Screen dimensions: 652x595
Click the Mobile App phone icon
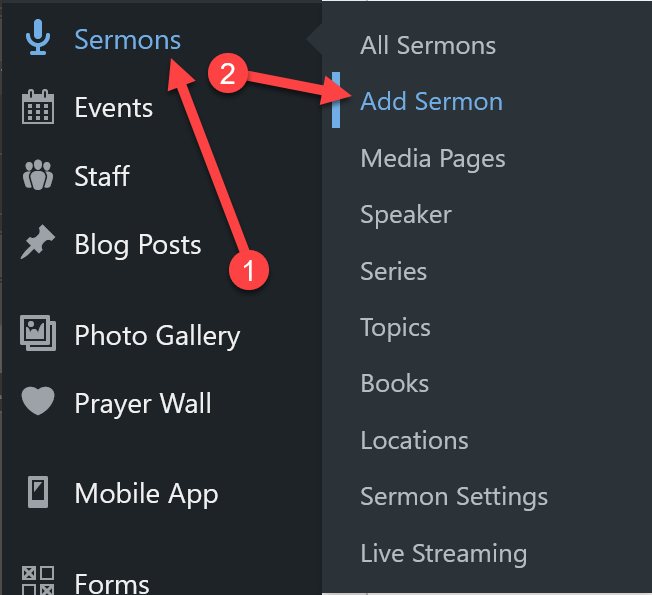[x=38, y=493]
